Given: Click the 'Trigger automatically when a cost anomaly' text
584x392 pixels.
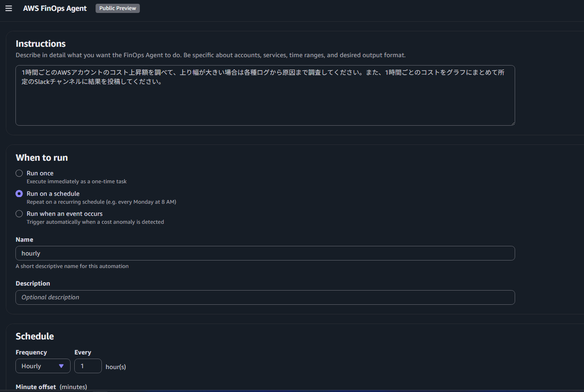Looking at the screenshot, I should (95, 222).
